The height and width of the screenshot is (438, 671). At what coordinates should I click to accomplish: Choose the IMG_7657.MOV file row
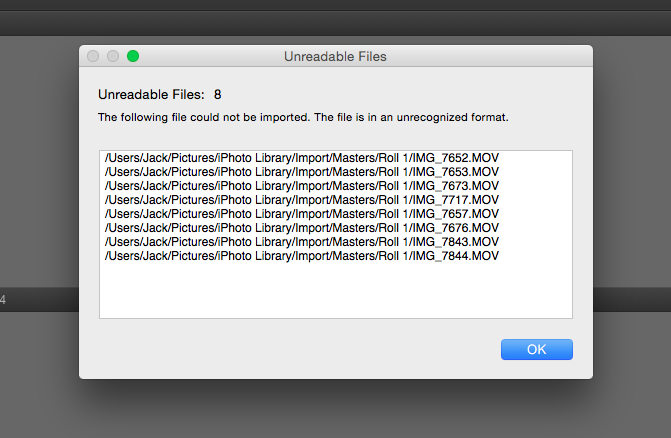301,214
